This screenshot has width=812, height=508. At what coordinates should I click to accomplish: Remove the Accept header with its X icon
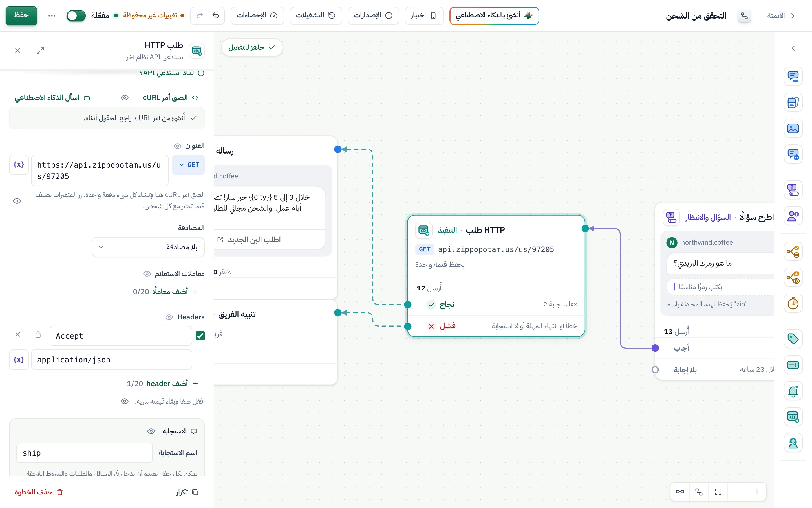click(x=18, y=335)
